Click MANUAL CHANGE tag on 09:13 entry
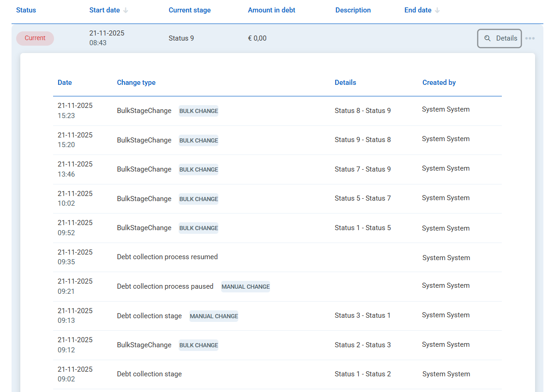Viewport: 554px width, 392px height. tap(214, 316)
